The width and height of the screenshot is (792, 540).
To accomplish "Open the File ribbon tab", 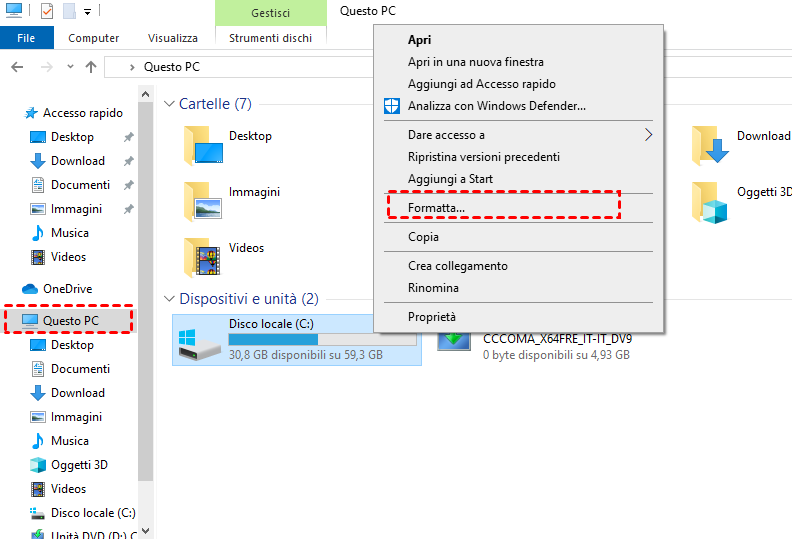I will (x=26, y=38).
